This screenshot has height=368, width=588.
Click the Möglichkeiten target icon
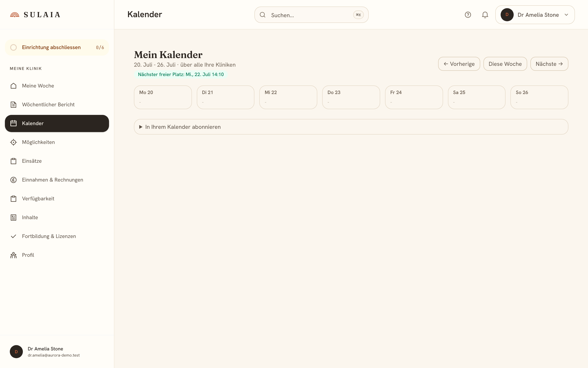click(x=14, y=142)
